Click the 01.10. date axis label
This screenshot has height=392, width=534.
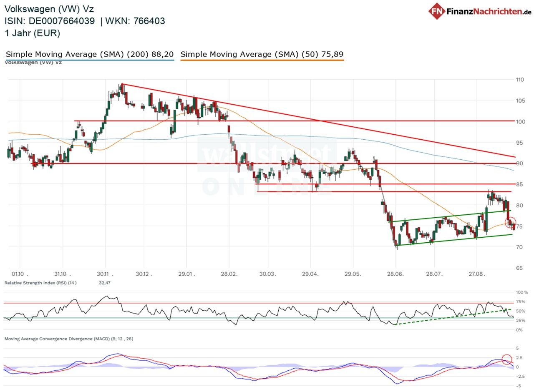pos(20,274)
